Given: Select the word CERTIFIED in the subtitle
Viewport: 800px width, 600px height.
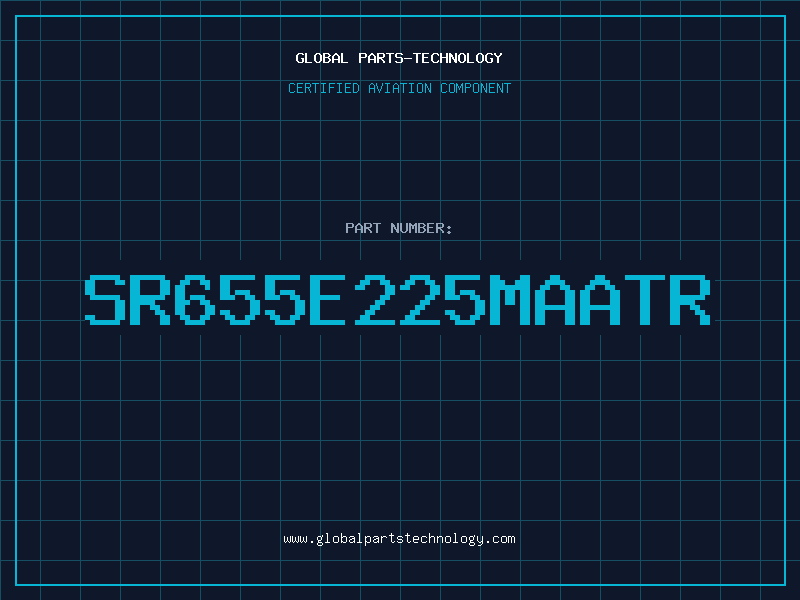Looking at the screenshot, I should [324, 88].
